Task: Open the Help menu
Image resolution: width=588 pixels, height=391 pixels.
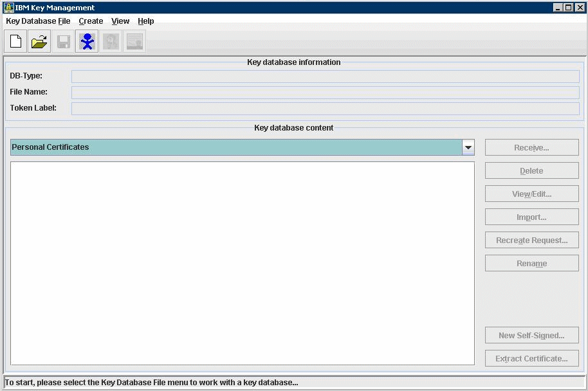Action: [146, 21]
